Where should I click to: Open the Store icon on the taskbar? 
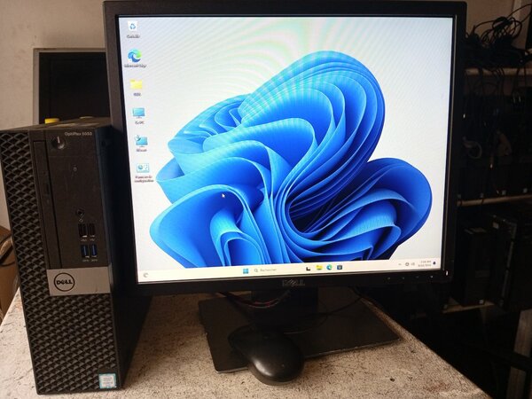click(340, 267)
